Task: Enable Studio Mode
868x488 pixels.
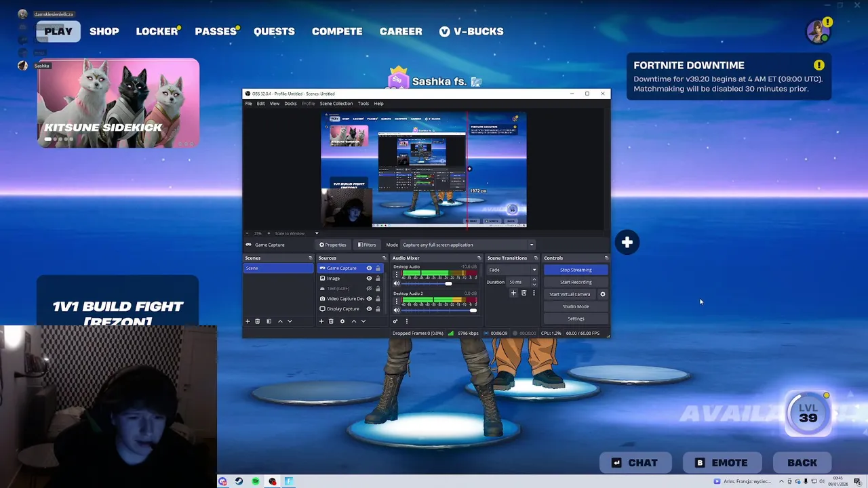Action: [x=576, y=306]
